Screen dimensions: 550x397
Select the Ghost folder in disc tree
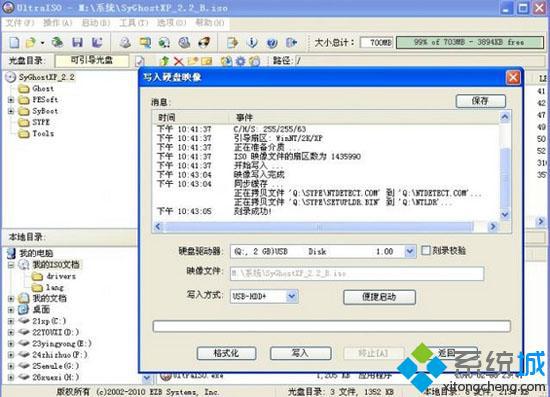point(43,89)
